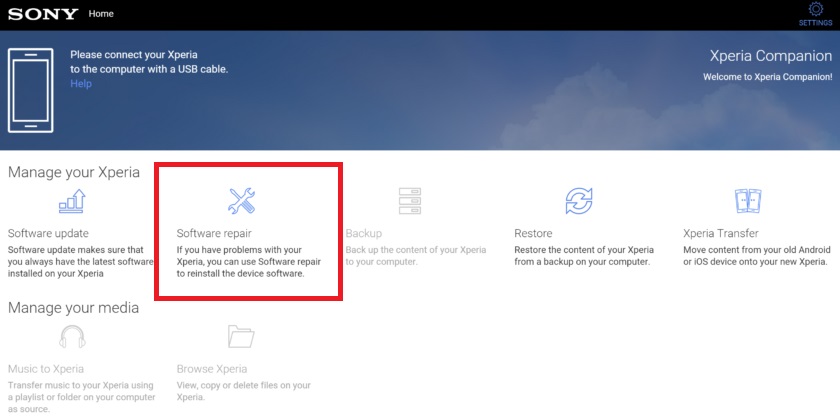Click the Restore circular arrows icon
The width and height of the screenshot is (840, 420).
[x=579, y=201]
